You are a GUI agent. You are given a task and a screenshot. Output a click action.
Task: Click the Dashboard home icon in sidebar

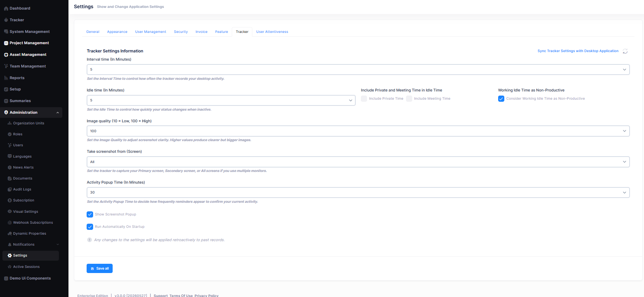6,9
